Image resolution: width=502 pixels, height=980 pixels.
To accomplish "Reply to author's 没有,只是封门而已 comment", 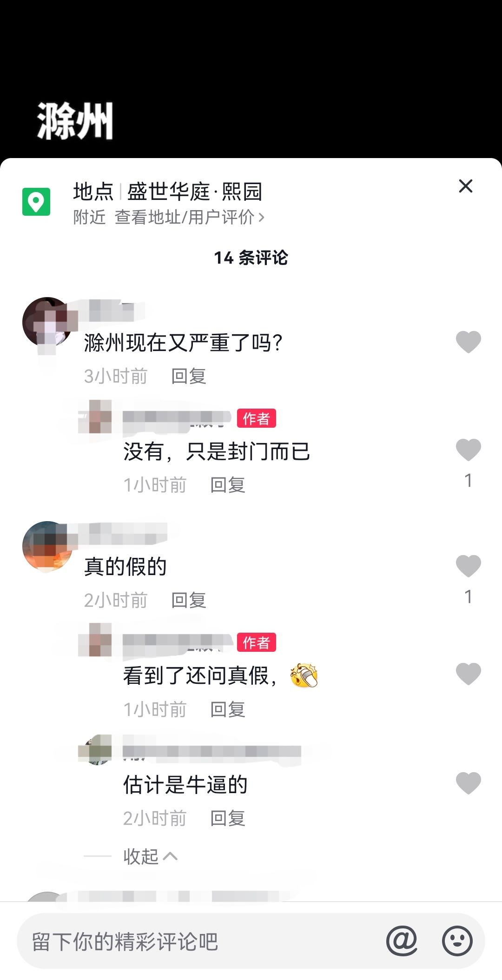I will (x=228, y=485).
